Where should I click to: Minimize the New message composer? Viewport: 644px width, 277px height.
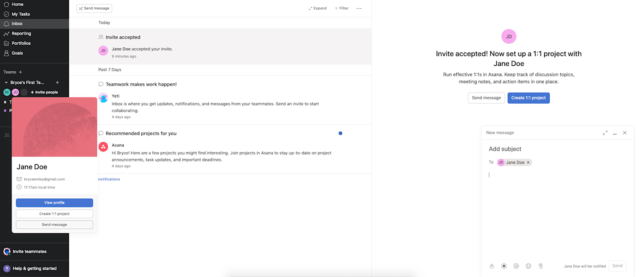[615, 133]
